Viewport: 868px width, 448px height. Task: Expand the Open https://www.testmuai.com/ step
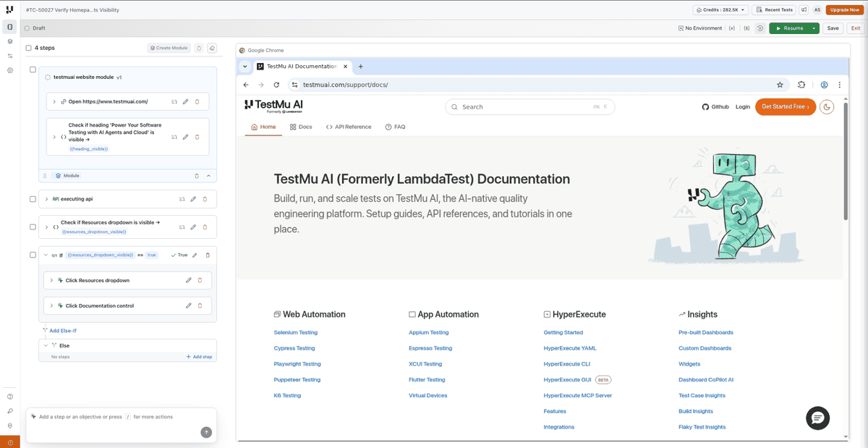point(54,102)
